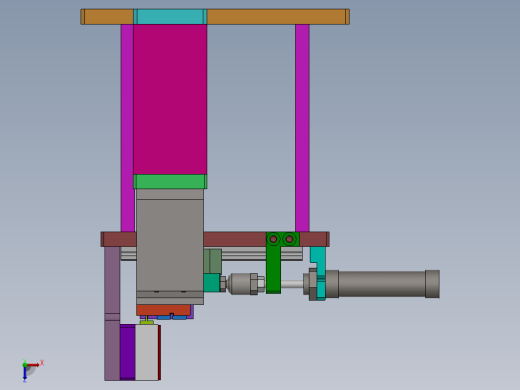
Task: Select the mauve vertical side plate
Action: 112,313
